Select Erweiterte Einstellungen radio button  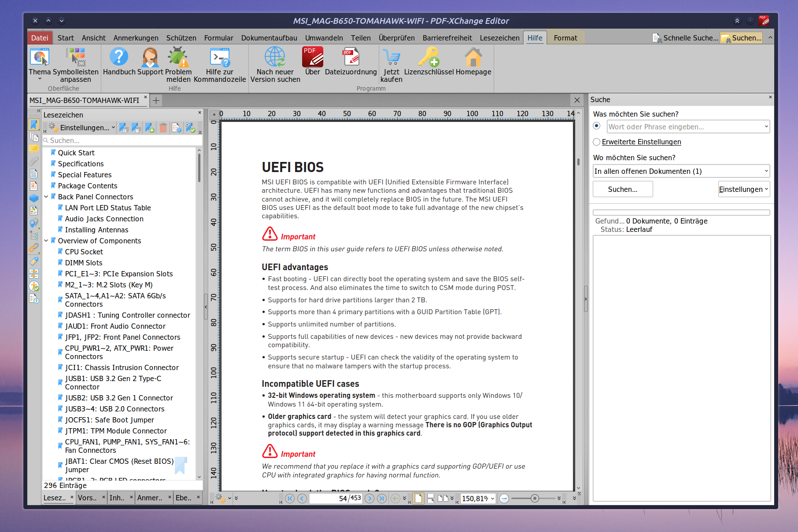[597, 142]
